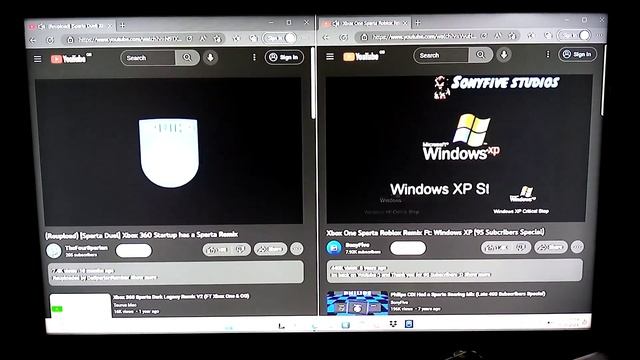Click the browser profile Sign in pill, right window
The width and height of the screenshot is (640, 360).
click(574, 36)
